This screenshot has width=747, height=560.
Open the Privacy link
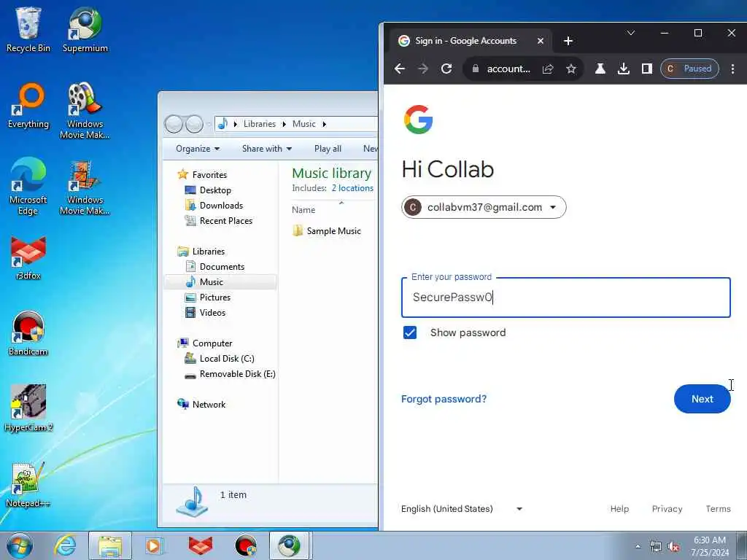pos(667,508)
